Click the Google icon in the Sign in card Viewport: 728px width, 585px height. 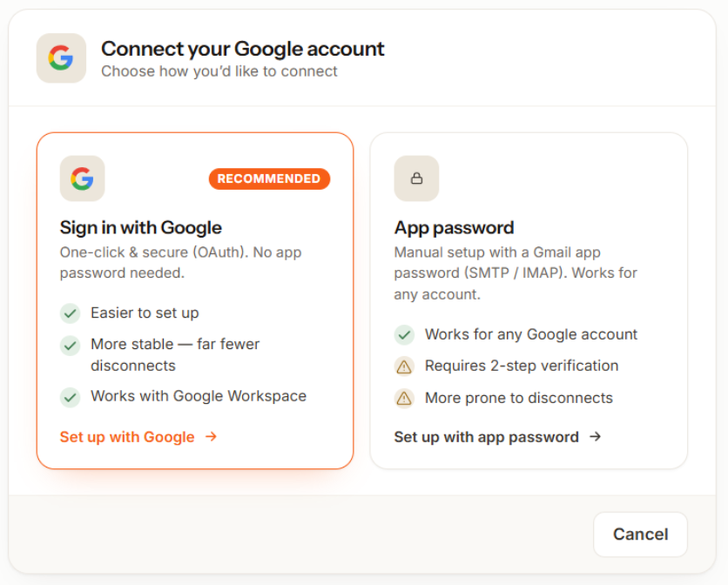click(x=82, y=178)
